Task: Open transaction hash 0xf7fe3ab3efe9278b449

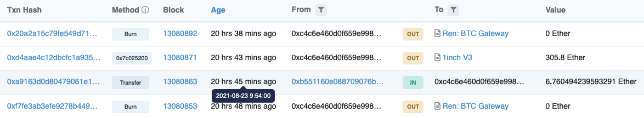Action: [x=52, y=106]
